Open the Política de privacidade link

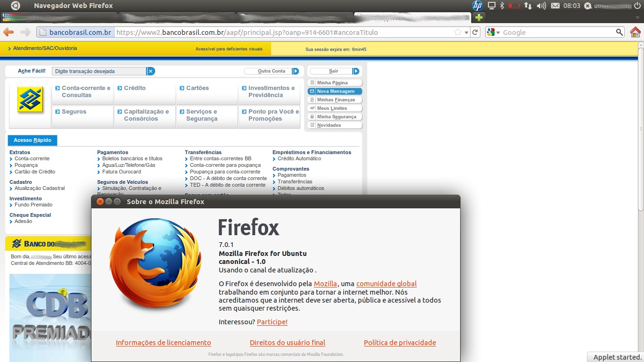click(x=400, y=343)
